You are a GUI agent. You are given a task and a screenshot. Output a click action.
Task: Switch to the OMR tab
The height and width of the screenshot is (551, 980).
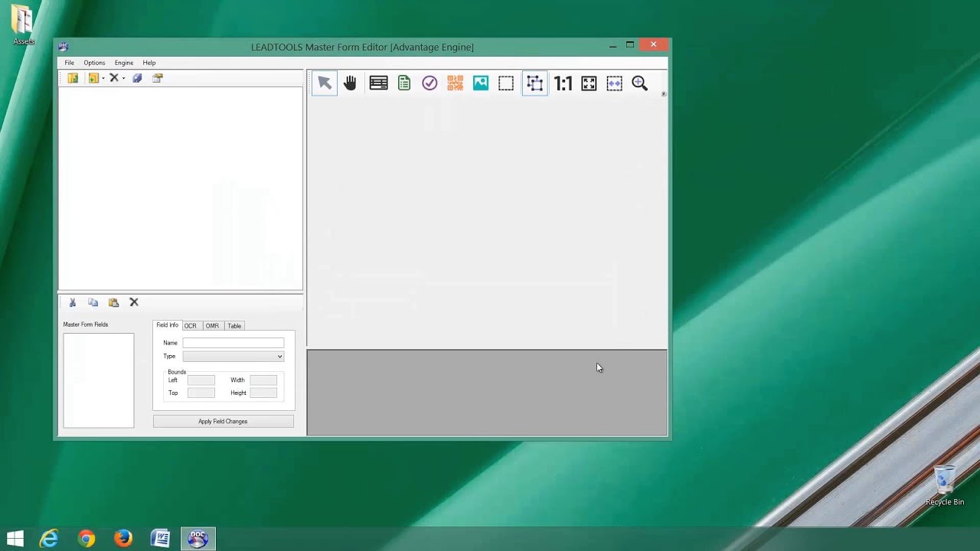[212, 326]
